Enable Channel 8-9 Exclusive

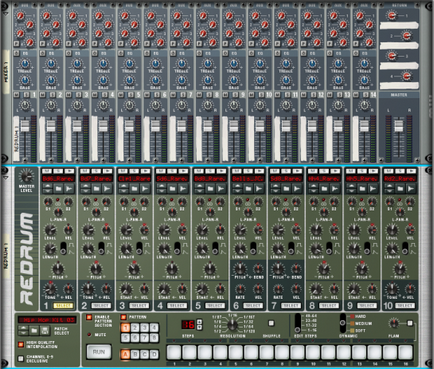[21, 358]
